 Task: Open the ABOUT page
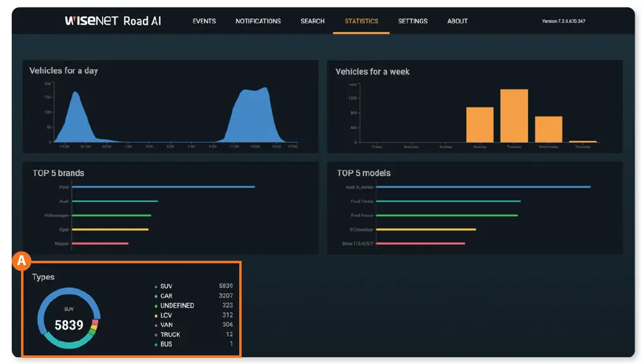[x=457, y=21]
